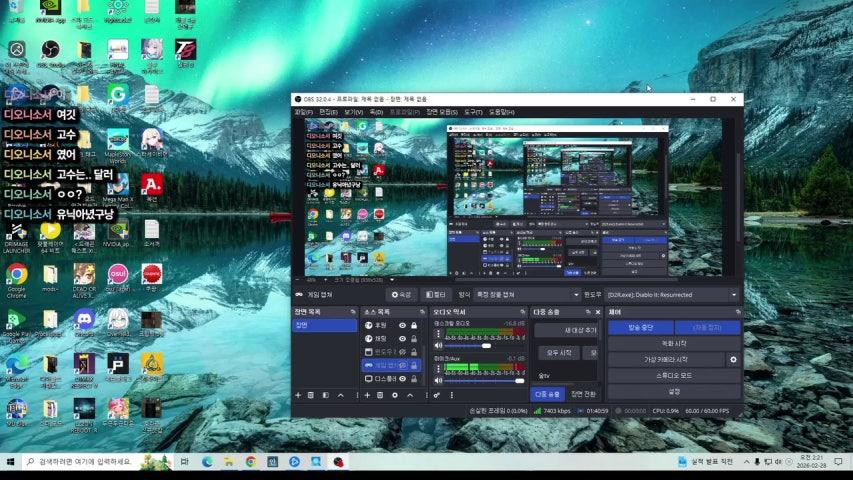Open Chrome from the Windows taskbar
853x480 pixels.
coord(251,462)
